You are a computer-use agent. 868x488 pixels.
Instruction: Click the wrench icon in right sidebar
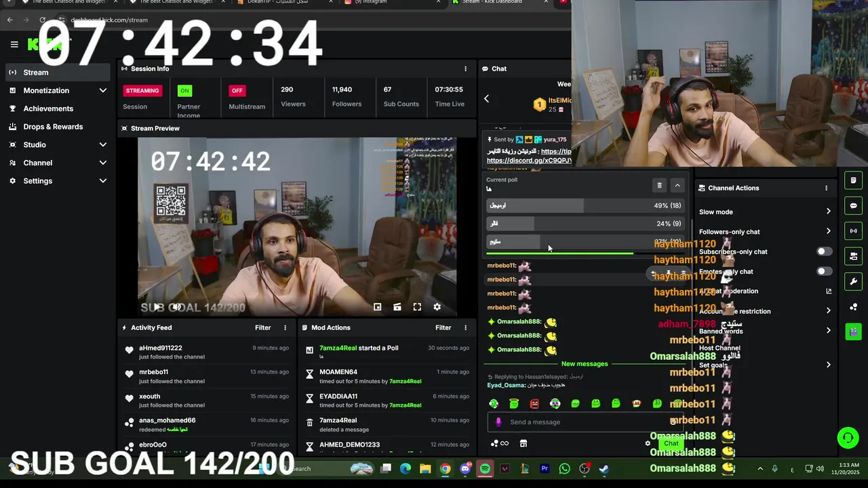854,281
